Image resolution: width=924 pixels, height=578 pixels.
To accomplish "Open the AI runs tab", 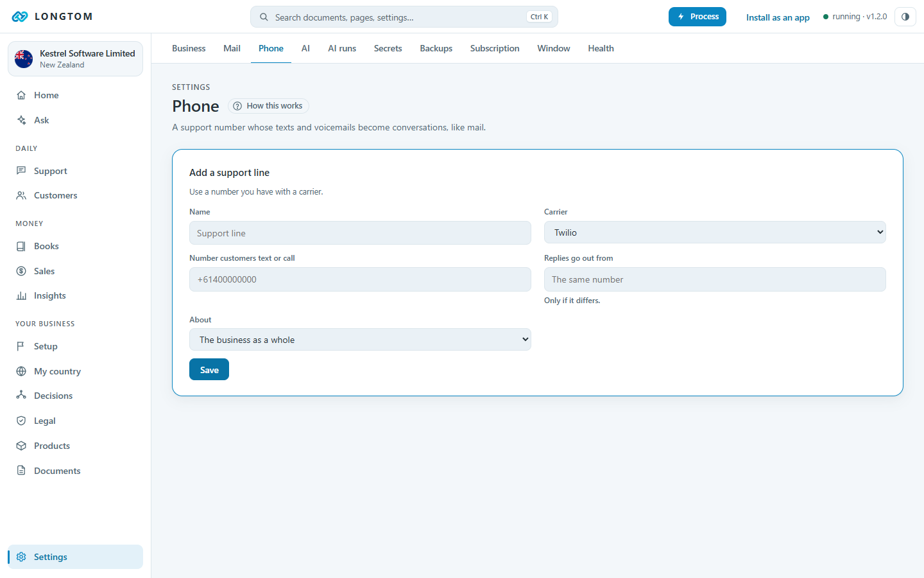I will (342, 48).
